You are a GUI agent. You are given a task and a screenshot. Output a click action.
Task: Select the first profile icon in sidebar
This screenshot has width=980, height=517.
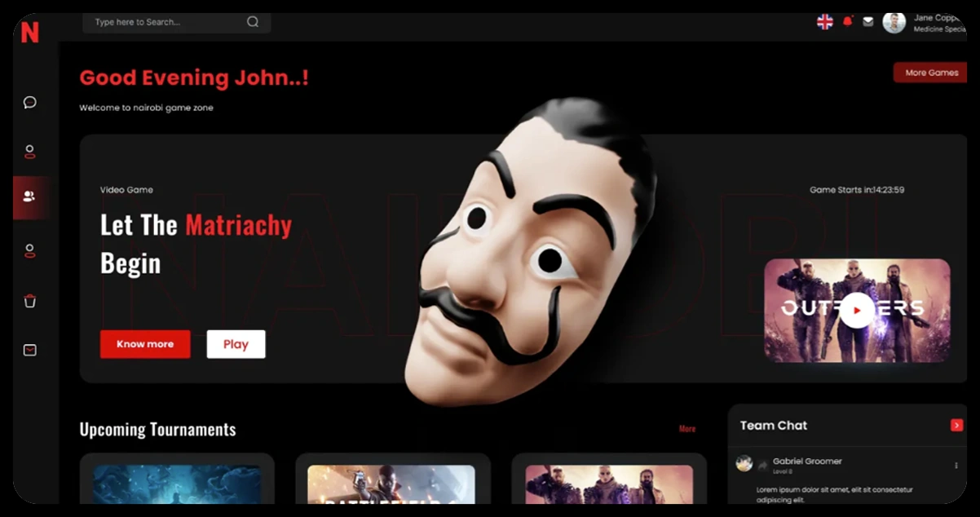pos(30,151)
